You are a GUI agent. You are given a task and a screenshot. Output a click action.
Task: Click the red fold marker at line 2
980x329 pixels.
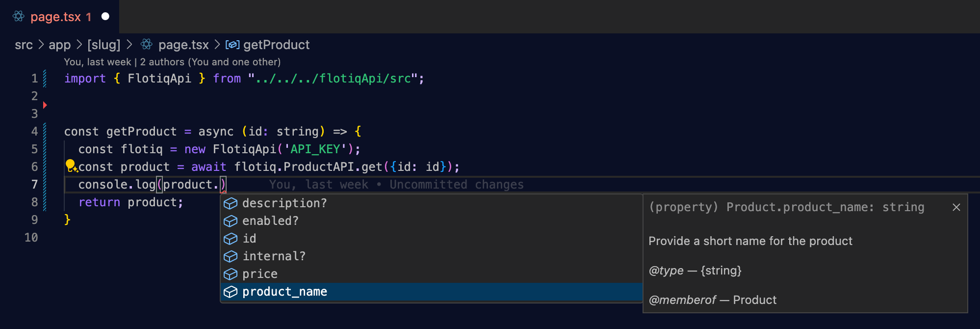click(45, 105)
